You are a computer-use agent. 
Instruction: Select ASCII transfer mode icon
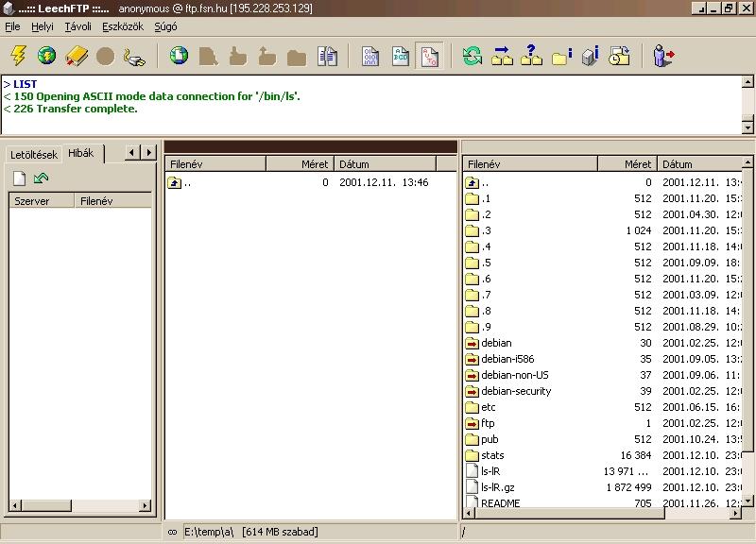400,57
